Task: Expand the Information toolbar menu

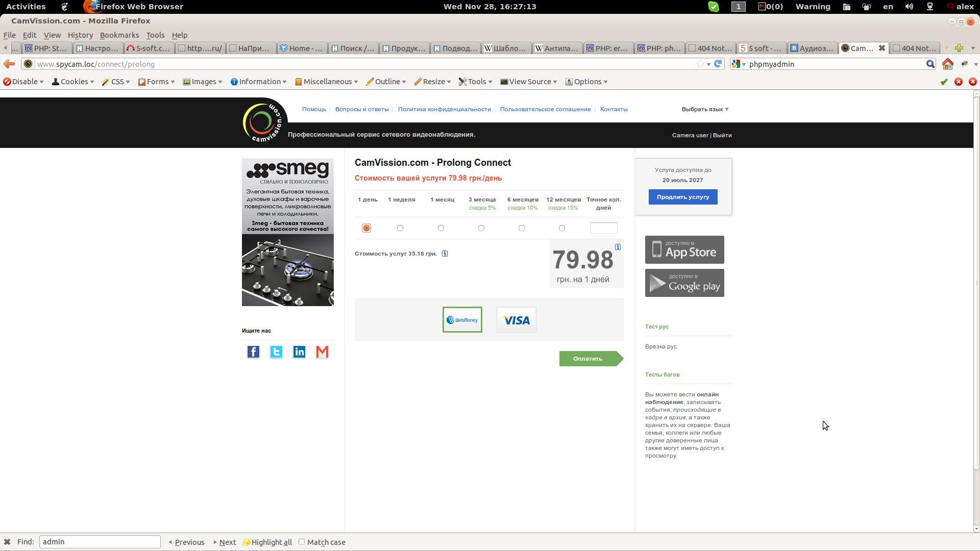Action: pos(258,82)
